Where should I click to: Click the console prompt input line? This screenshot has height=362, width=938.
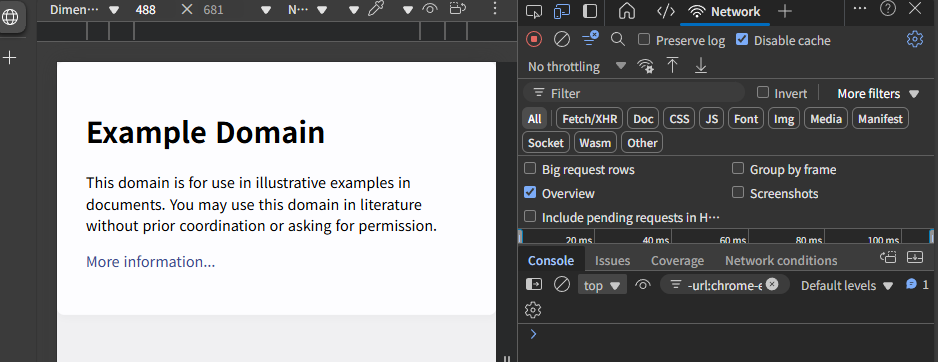click(727, 334)
